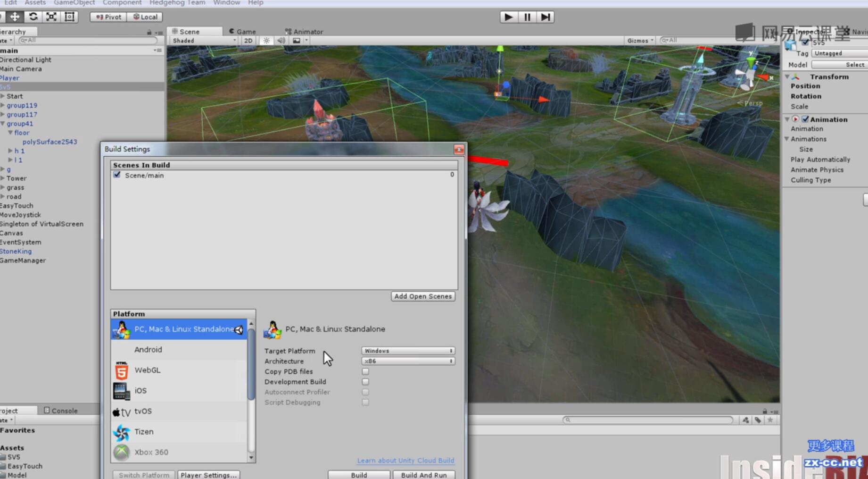Click the Project search field

click(x=648, y=420)
